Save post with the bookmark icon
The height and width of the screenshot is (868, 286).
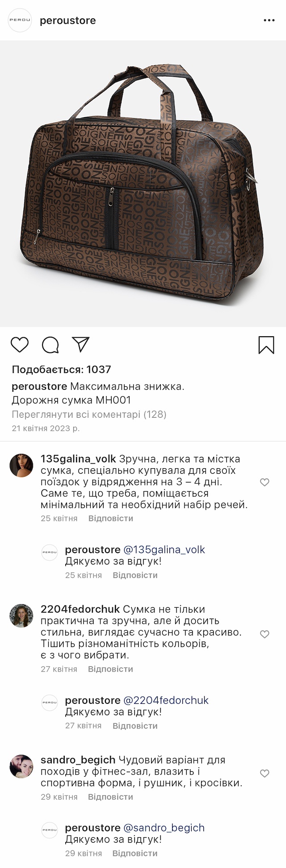(x=266, y=345)
